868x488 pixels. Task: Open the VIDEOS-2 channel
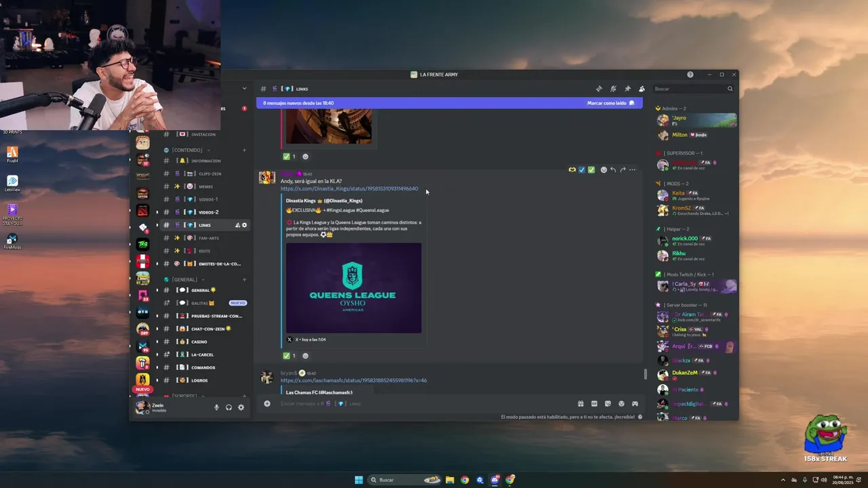(x=205, y=212)
